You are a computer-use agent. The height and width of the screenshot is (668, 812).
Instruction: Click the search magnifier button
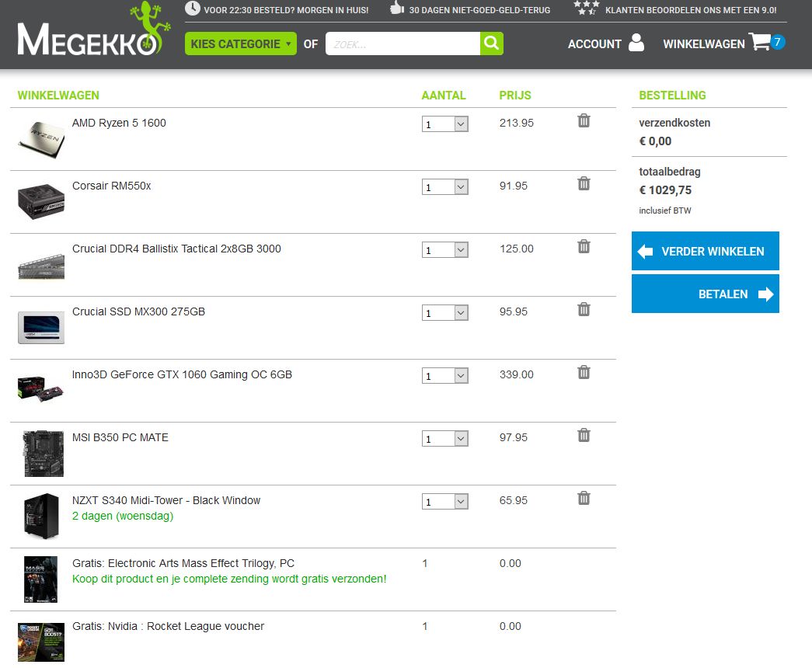491,43
